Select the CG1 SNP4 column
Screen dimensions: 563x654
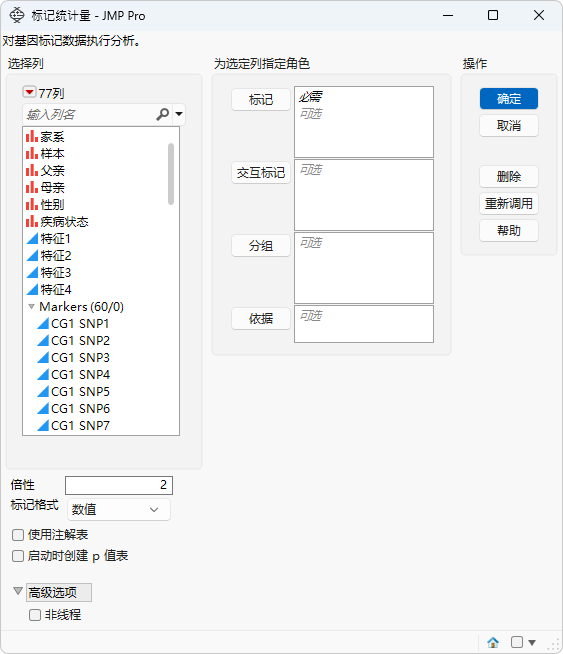pos(73,375)
